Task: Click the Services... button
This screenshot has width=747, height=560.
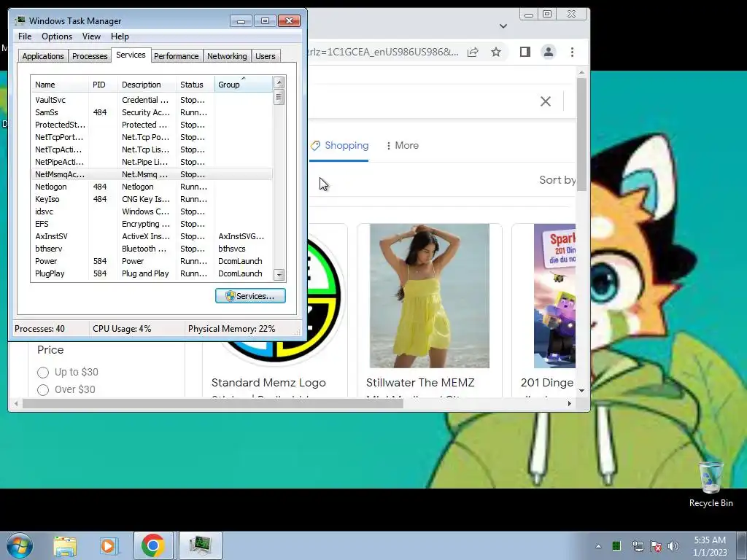Action: 250,296
